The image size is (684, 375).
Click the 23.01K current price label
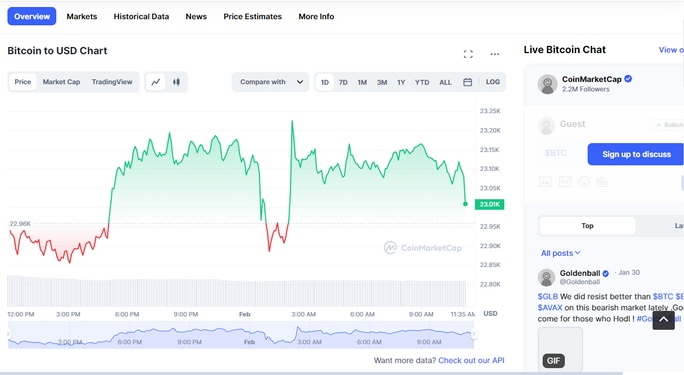489,205
